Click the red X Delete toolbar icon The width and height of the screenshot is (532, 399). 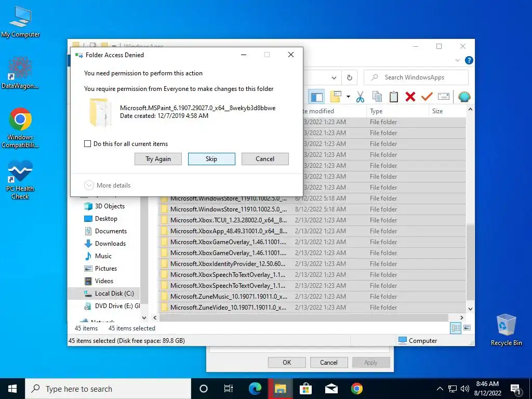click(x=410, y=97)
